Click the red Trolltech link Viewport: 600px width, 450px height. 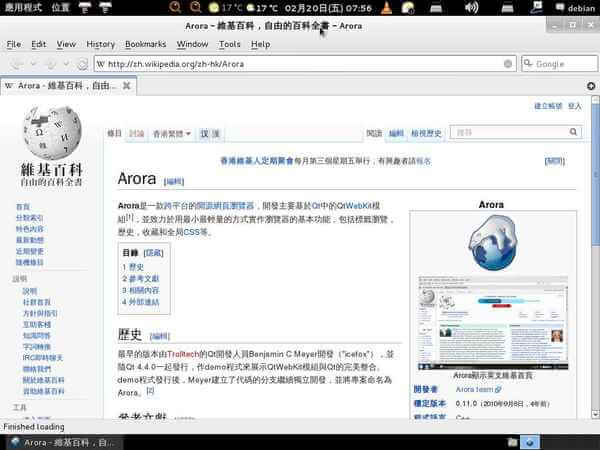183,354
